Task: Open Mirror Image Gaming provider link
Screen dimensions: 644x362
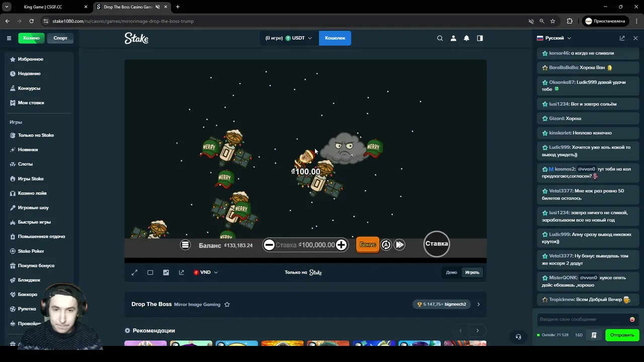Action: 197,304
